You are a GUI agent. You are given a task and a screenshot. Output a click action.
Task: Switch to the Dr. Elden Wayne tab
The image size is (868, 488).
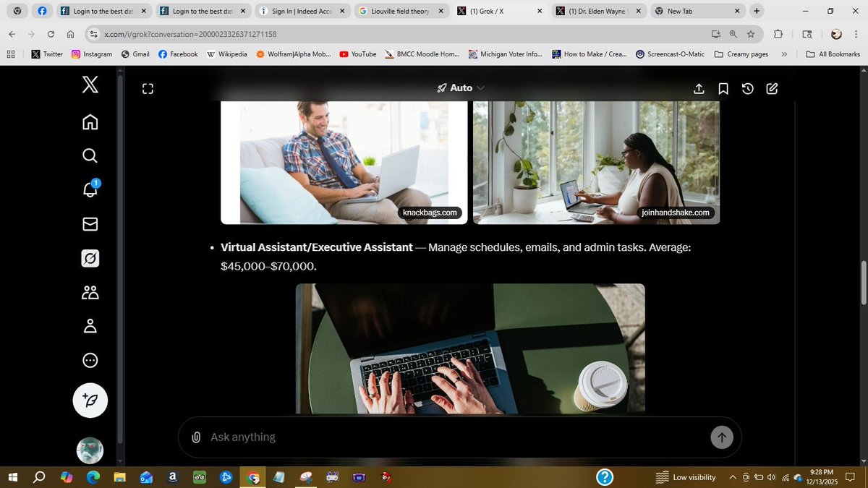pyautogui.click(x=598, y=11)
